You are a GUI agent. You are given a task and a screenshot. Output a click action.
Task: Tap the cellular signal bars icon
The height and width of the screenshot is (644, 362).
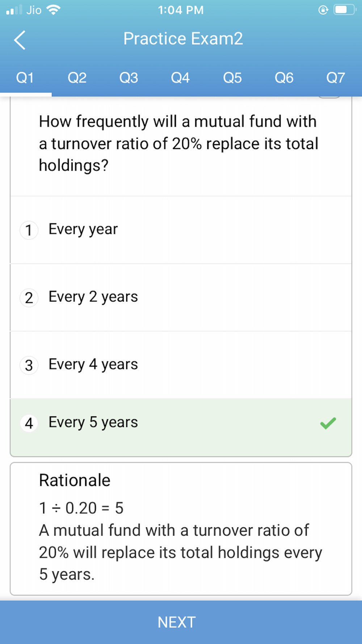point(14,10)
